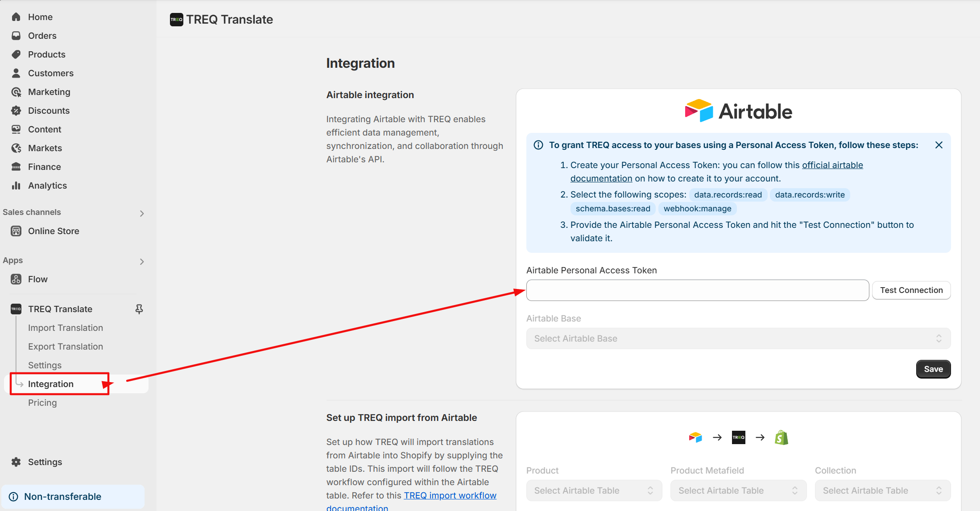Screen dimensions: 980x511
Task: Click the data.records:read scope tag
Action: click(728, 195)
